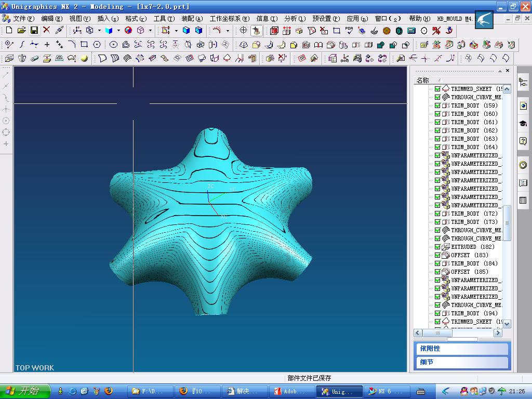Toggle the EXTRUDED (182) feature checkbox
This screenshot has height=399, width=532.
tap(437, 247)
